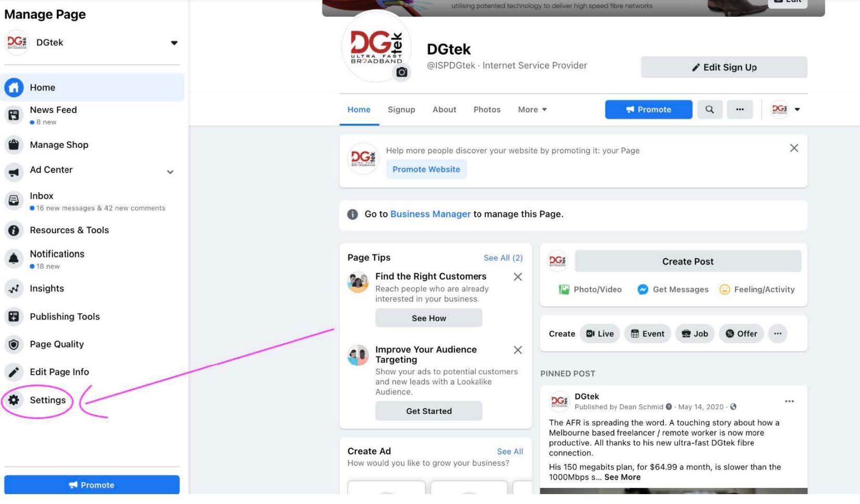Image resolution: width=860 pixels, height=504 pixels.
Task: Click the Event create button
Action: (648, 334)
